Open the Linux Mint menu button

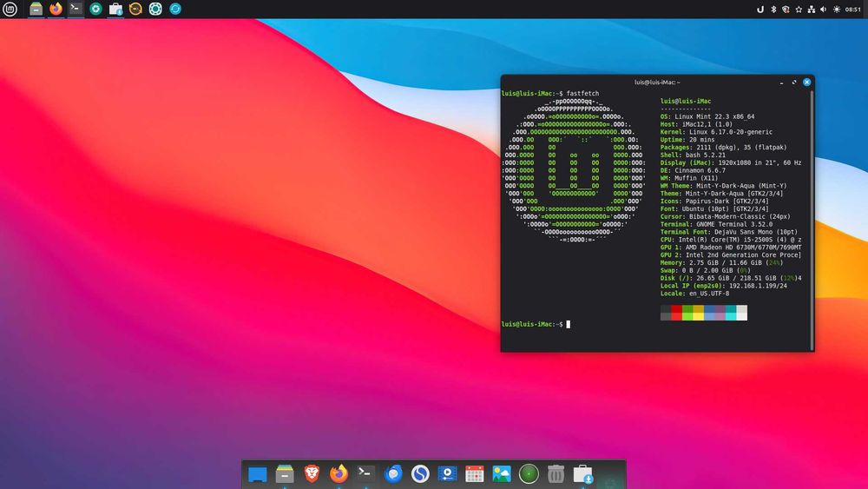click(x=10, y=9)
